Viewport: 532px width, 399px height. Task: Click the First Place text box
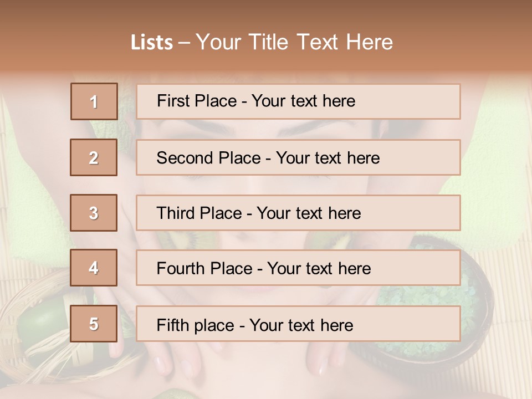coord(298,101)
